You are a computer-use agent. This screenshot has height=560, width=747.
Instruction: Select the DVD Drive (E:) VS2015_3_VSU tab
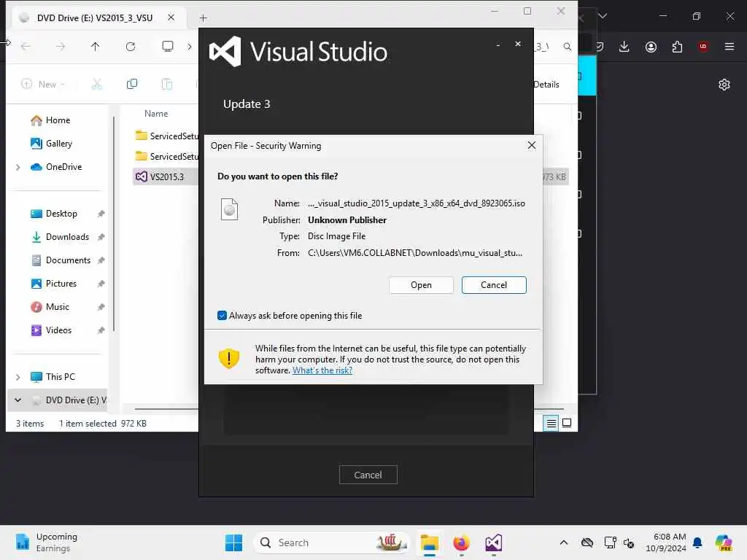[94, 17]
